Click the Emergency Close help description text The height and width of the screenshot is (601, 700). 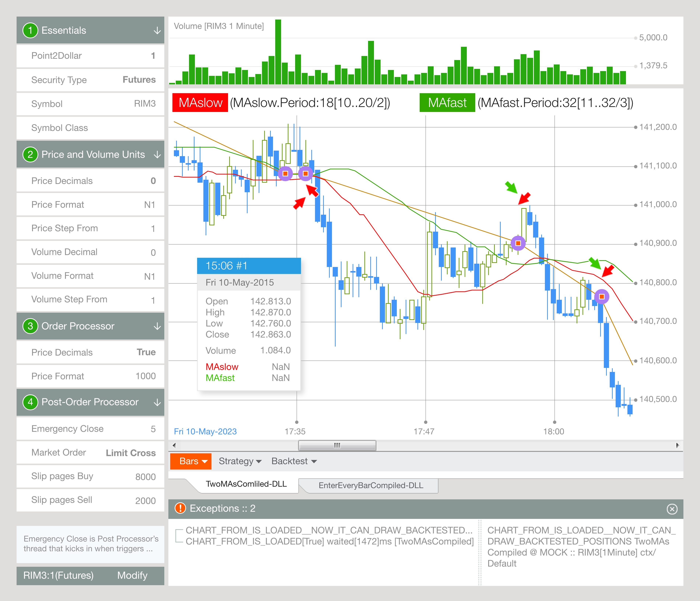tap(91, 544)
